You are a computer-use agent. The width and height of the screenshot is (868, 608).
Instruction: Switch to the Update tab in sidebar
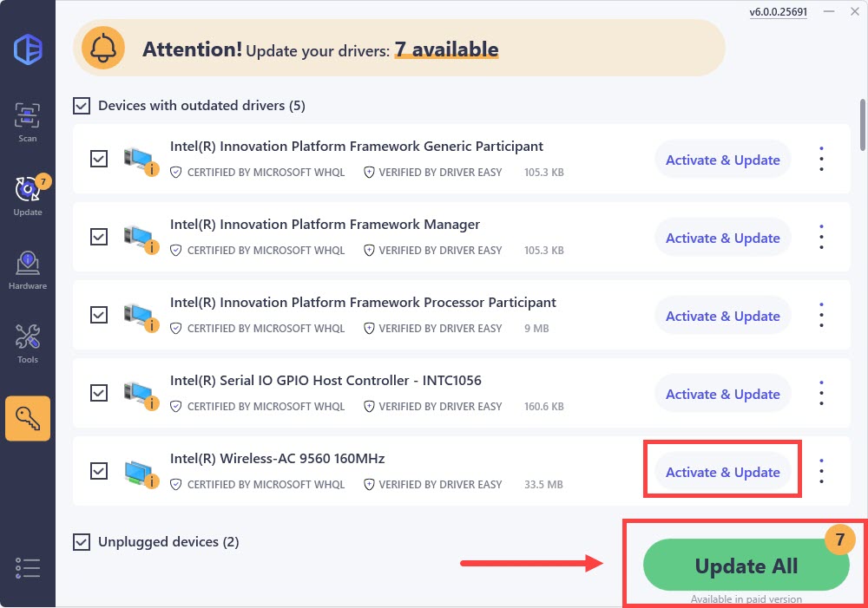28,195
